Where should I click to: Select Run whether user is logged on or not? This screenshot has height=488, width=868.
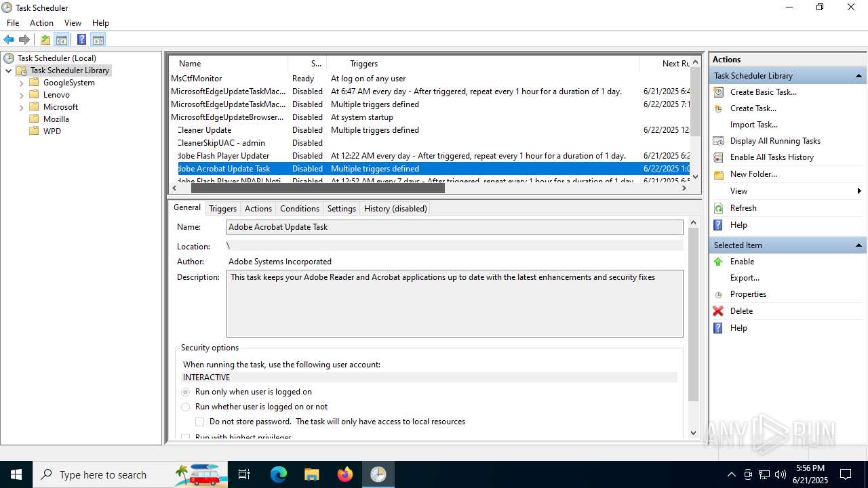(x=186, y=407)
